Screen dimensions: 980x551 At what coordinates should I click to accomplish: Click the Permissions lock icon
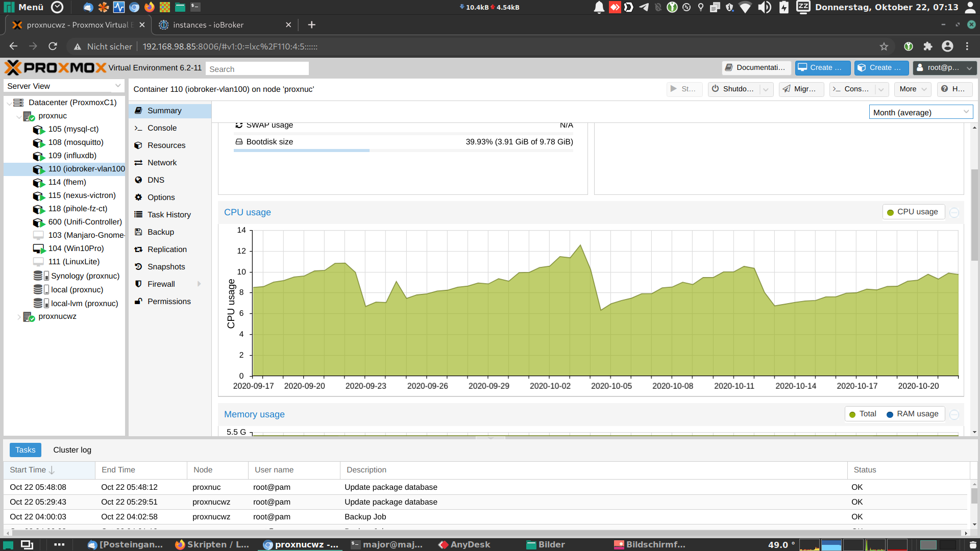pyautogui.click(x=138, y=302)
